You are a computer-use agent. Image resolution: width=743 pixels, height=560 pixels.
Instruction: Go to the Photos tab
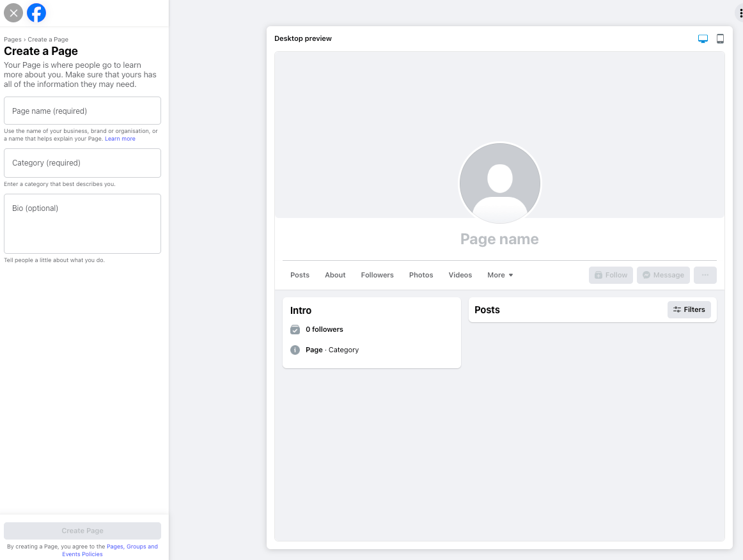tap(421, 276)
